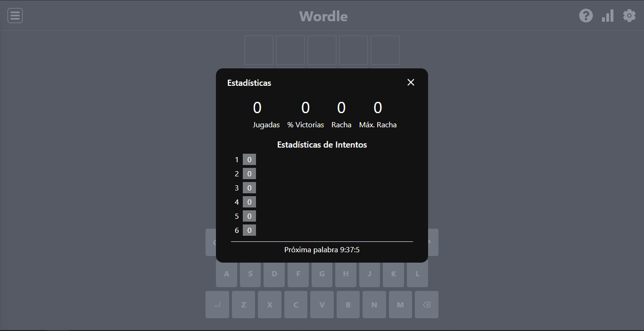Tap the Enter key icon on keyboard
This screenshot has height=331, width=644.
pyautogui.click(x=217, y=305)
